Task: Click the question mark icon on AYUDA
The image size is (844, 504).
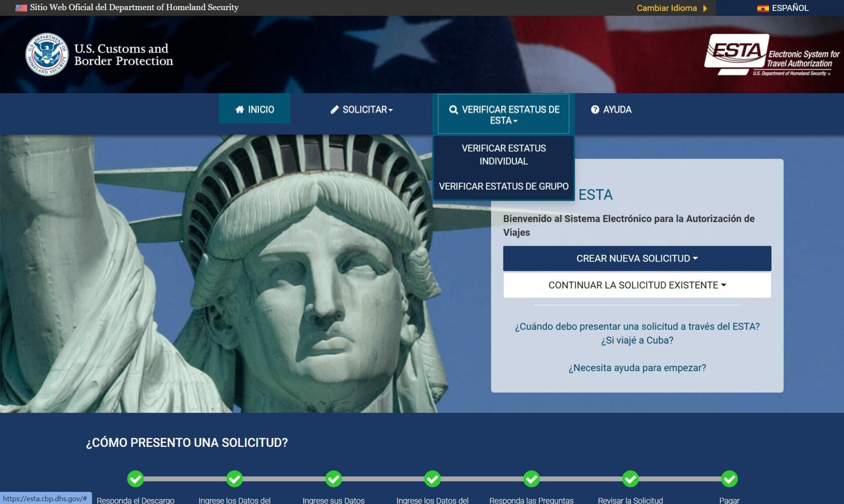Action: coord(595,109)
